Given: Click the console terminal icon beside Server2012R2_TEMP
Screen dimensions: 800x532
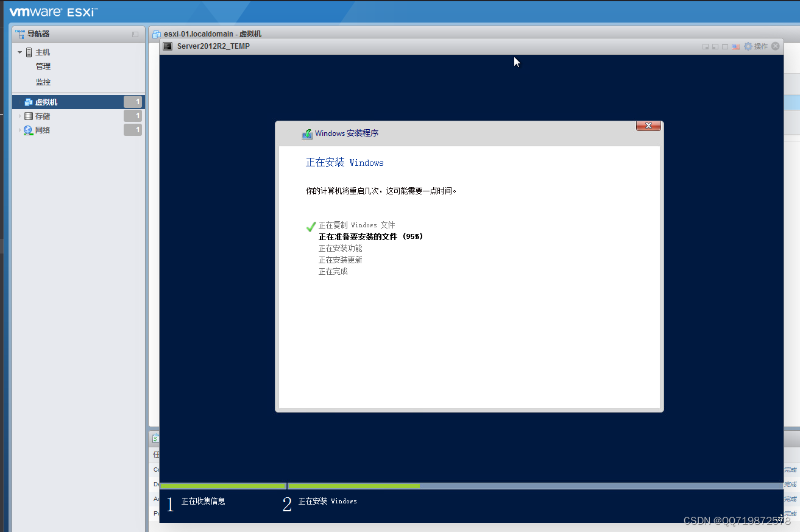Looking at the screenshot, I should click(168, 46).
